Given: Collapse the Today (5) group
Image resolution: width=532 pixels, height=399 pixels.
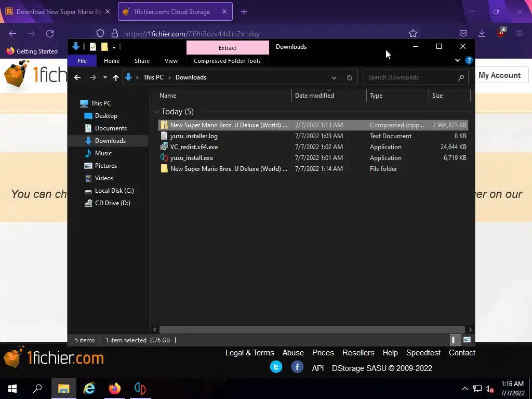Looking at the screenshot, I should pos(156,112).
